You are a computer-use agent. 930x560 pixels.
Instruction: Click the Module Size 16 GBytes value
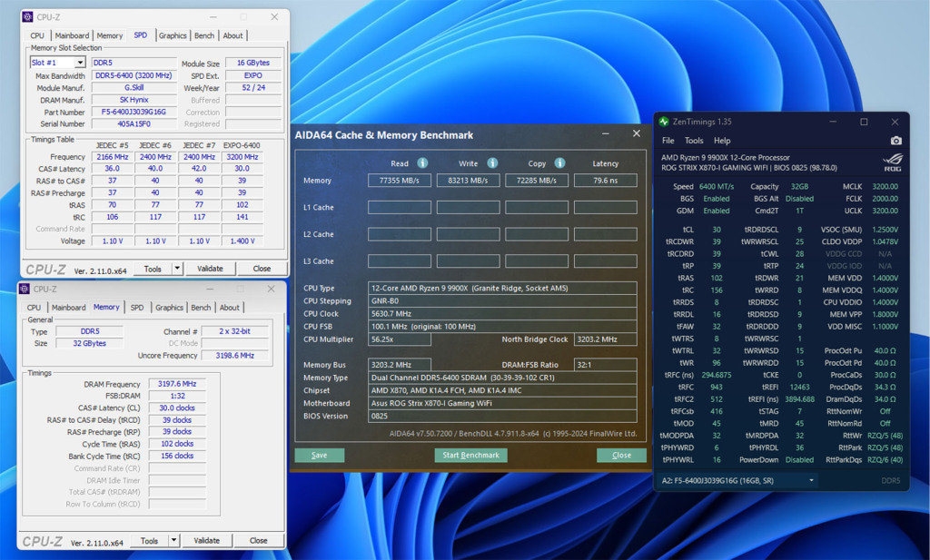click(253, 63)
